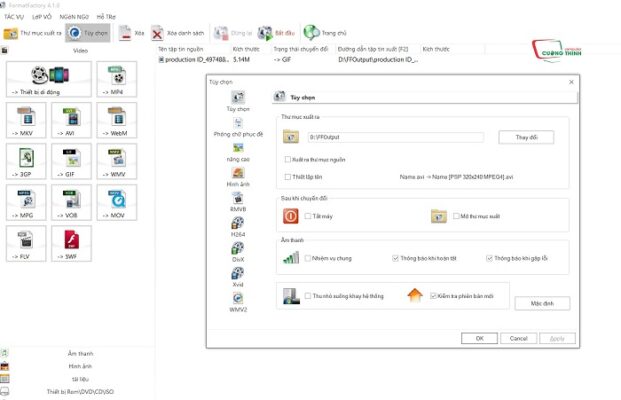
Task: Close the Tùy chọn dialog
Action: pos(571,82)
